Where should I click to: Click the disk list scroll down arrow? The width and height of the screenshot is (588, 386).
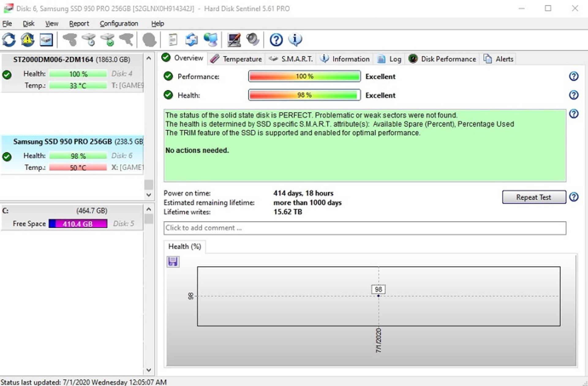(149, 195)
